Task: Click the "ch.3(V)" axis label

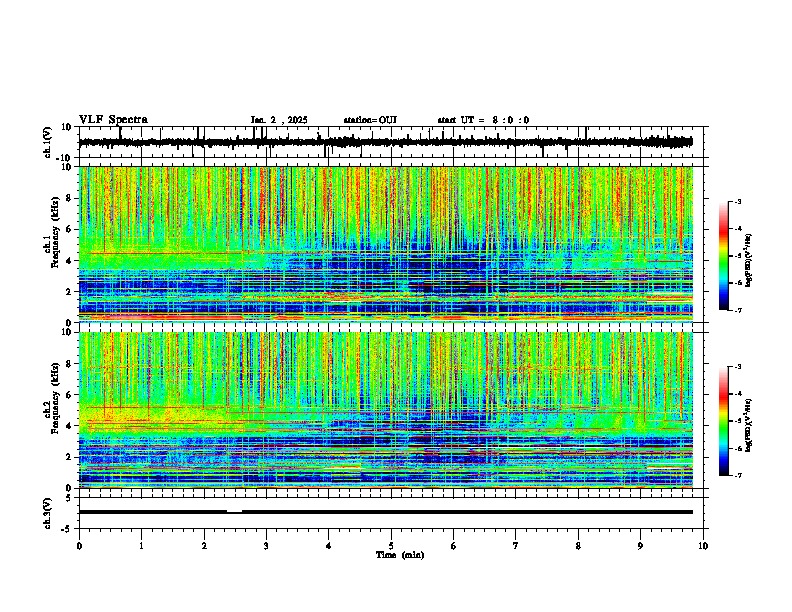Action: 48,514
